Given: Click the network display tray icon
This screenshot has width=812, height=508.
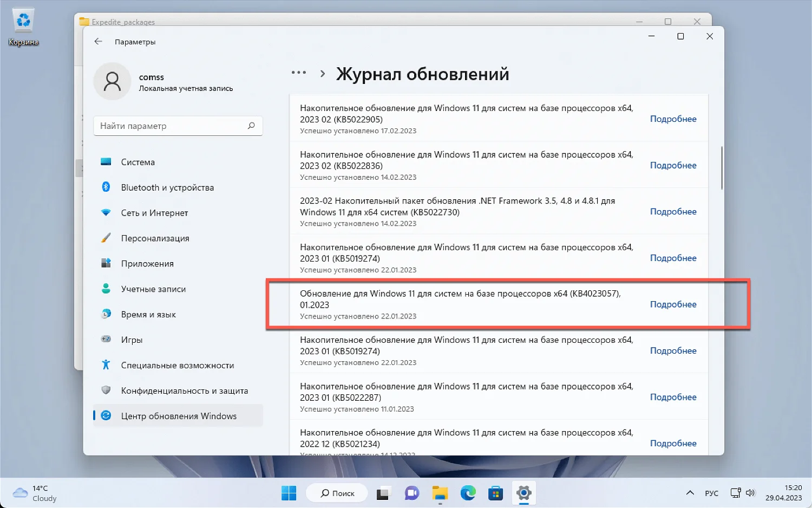Looking at the screenshot, I should click(x=735, y=493).
